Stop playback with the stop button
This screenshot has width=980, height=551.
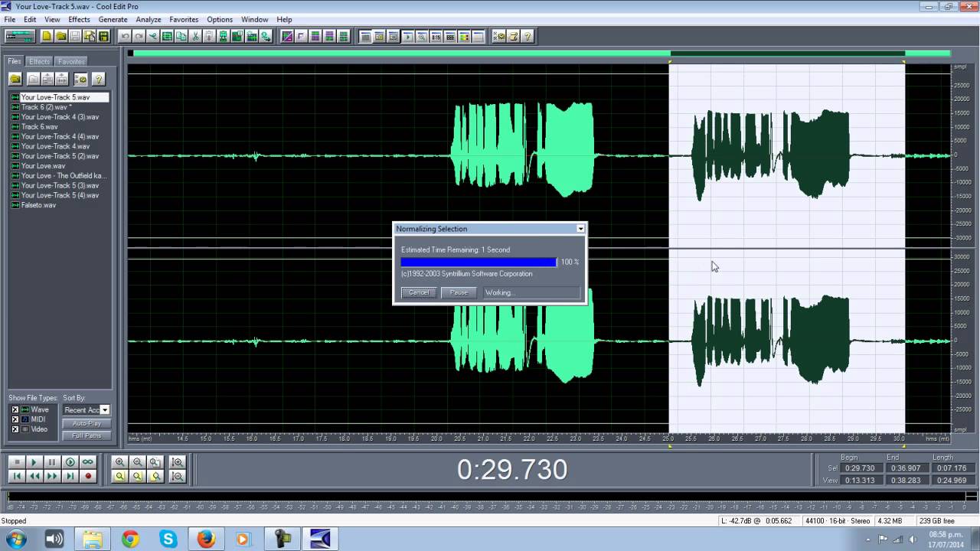click(16, 462)
